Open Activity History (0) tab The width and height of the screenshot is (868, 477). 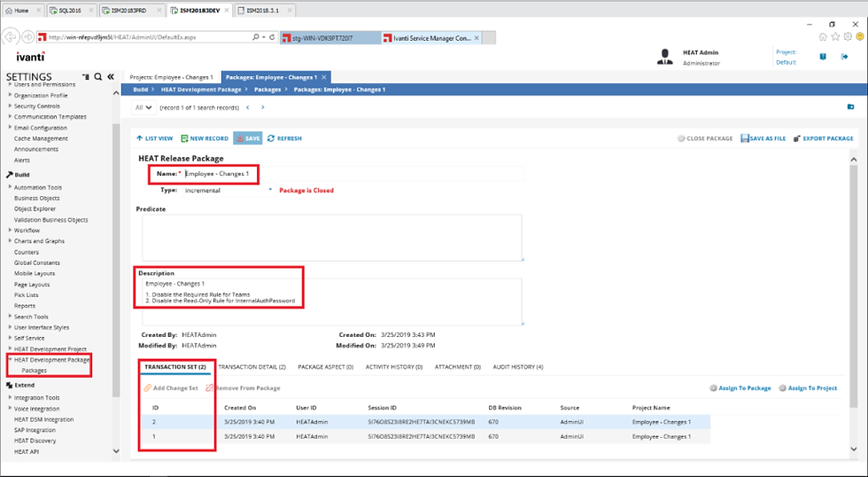click(394, 367)
